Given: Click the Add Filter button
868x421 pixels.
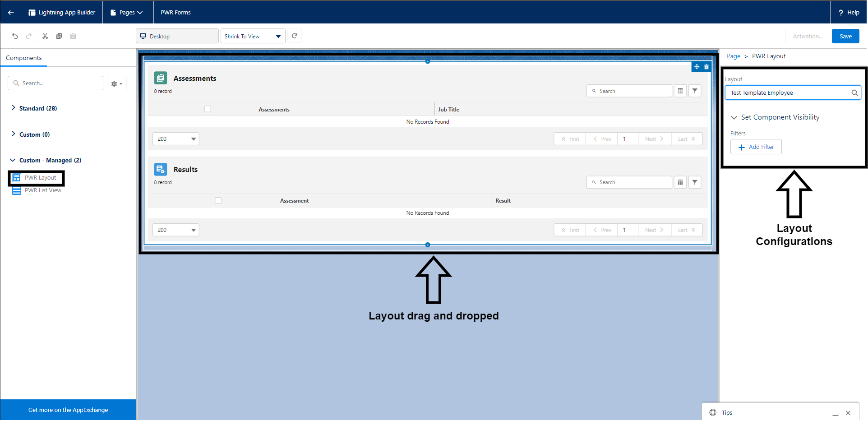Looking at the screenshot, I should 756,147.
